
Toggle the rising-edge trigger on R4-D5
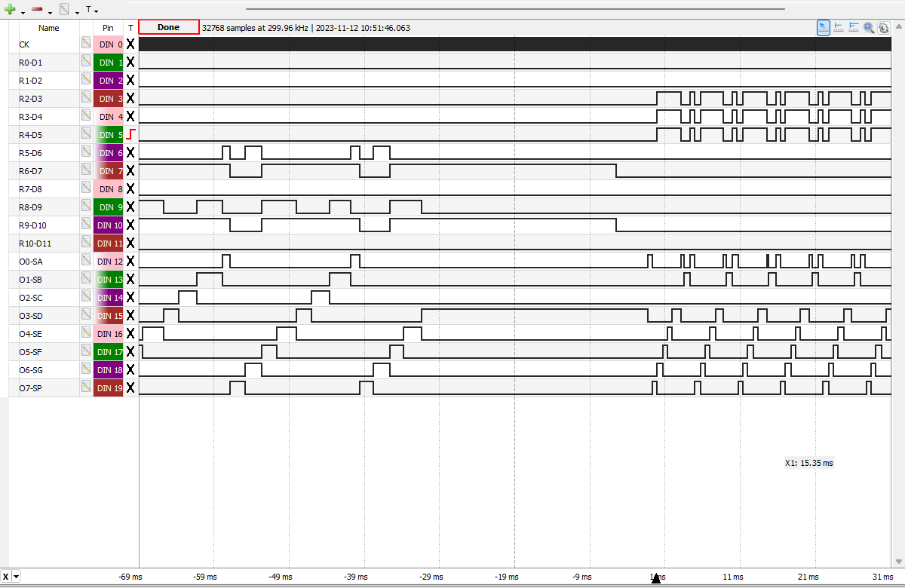[x=130, y=135]
